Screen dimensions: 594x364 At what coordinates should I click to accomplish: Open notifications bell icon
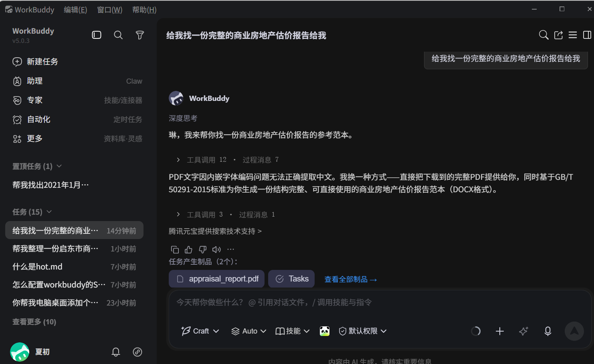[116, 352]
